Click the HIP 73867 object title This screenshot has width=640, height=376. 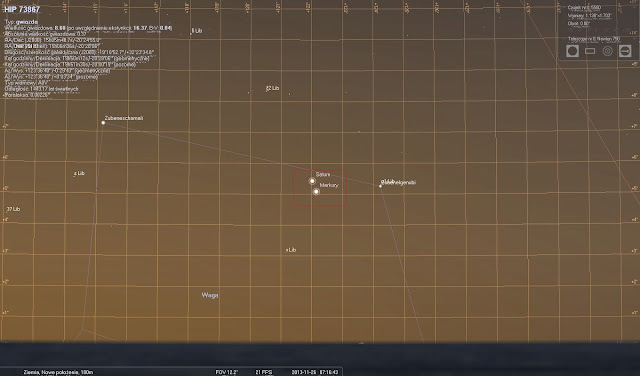22,9
